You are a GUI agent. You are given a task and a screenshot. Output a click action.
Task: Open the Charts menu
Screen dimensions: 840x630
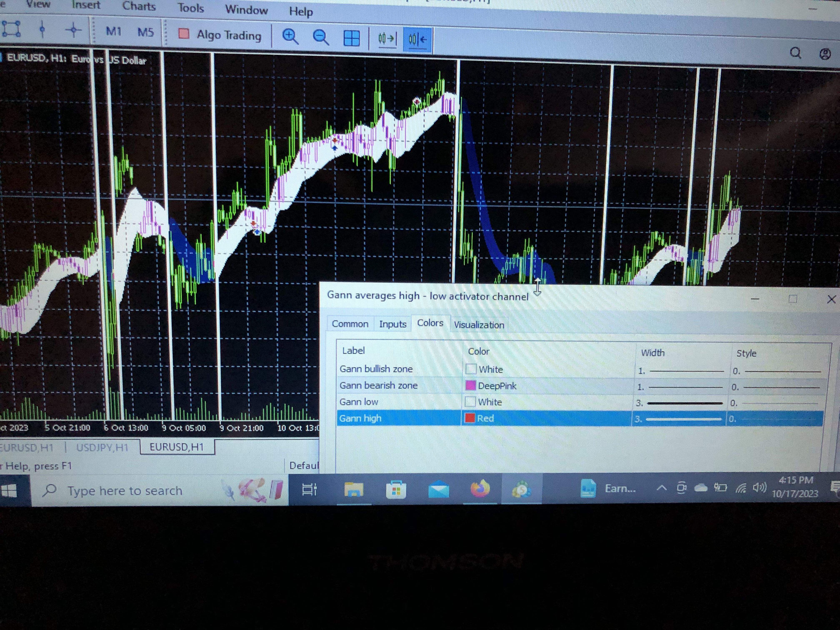pyautogui.click(x=139, y=6)
